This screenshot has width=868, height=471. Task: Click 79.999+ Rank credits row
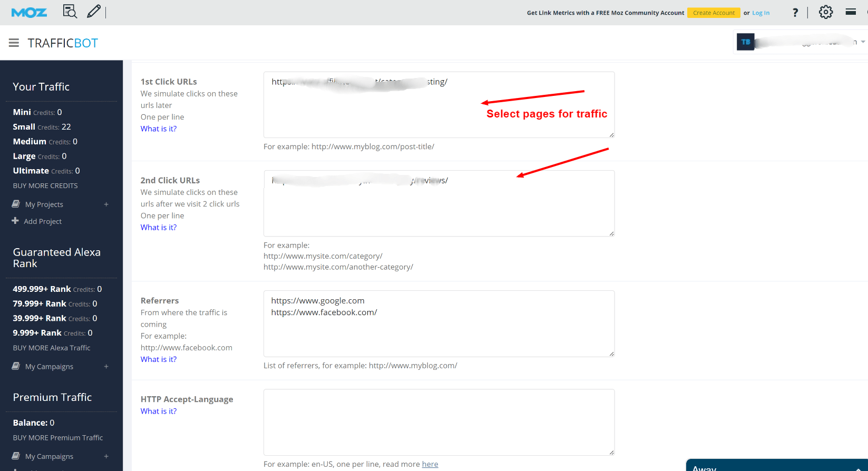pos(55,304)
